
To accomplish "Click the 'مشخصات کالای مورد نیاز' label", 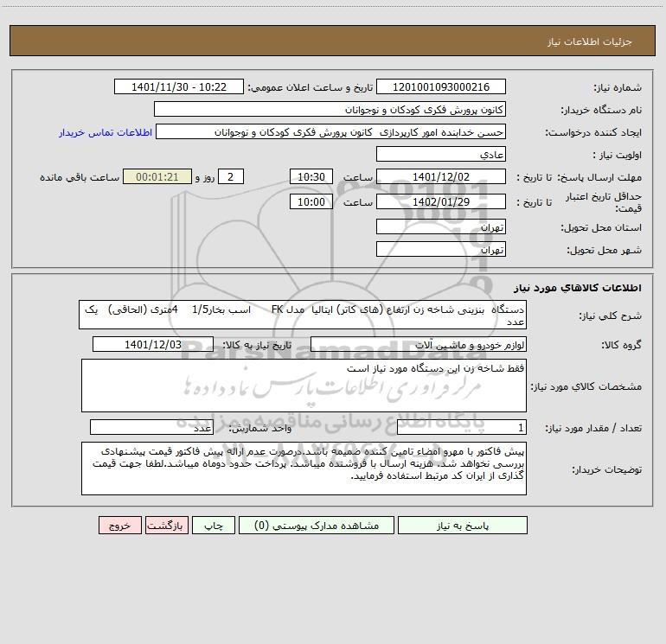I will (586, 386).
